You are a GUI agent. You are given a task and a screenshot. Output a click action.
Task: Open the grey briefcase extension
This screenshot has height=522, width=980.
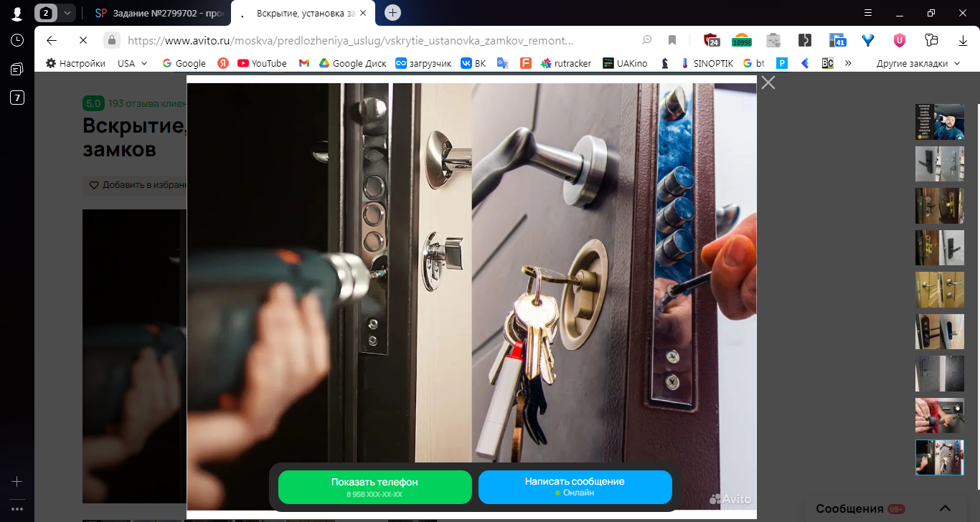(x=773, y=40)
